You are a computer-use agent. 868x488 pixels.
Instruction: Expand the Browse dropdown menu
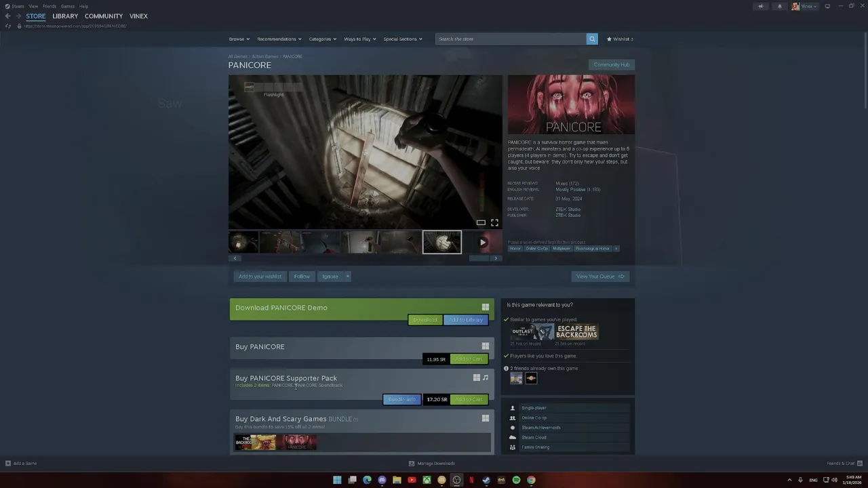239,39
